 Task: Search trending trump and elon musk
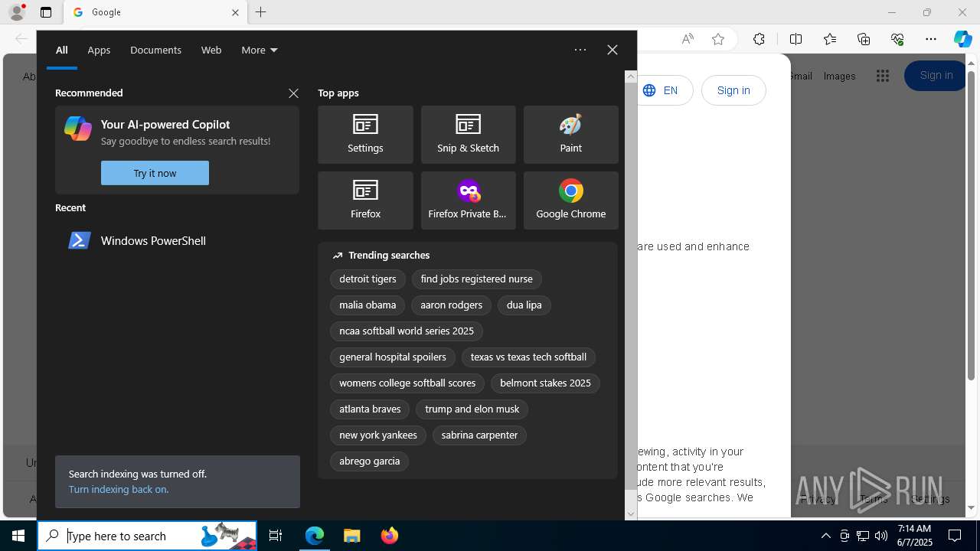pos(472,409)
